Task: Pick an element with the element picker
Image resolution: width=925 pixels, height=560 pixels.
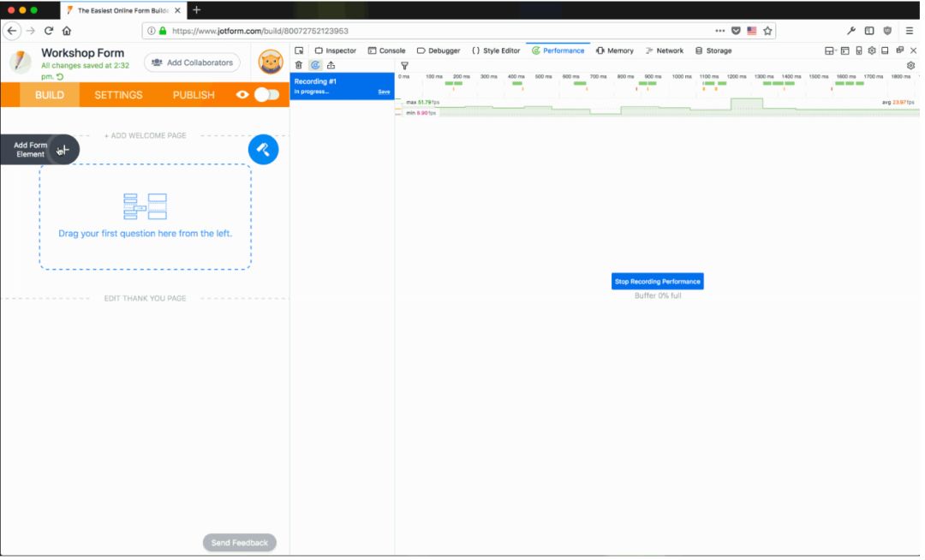Action: coord(299,51)
